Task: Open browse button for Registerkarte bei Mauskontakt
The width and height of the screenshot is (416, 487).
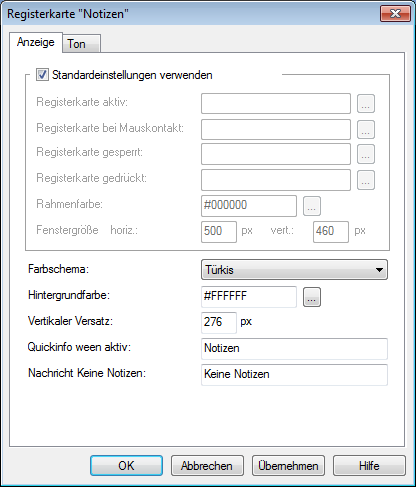Action: coord(366,129)
